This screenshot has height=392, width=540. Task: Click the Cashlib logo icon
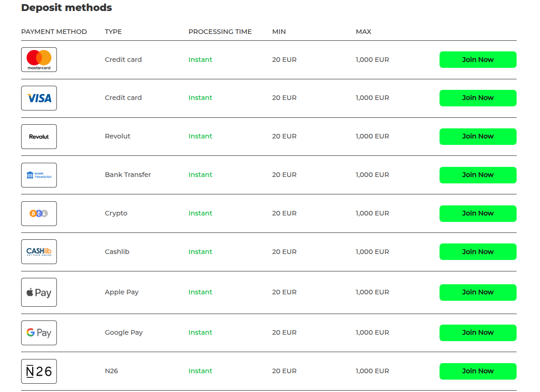pyautogui.click(x=39, y=252)
